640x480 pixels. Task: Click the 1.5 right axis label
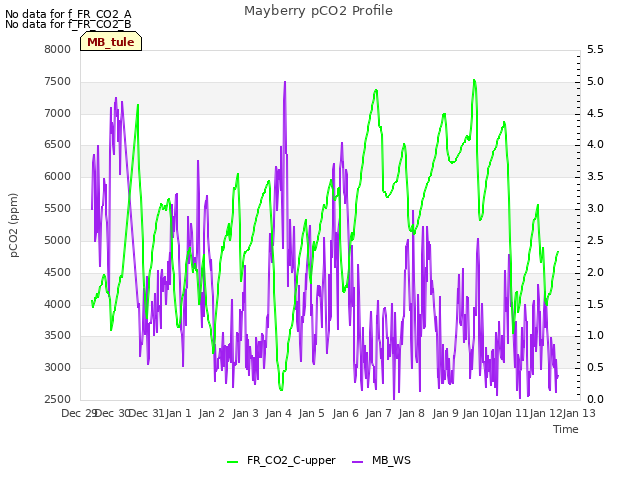coord(595,304)
